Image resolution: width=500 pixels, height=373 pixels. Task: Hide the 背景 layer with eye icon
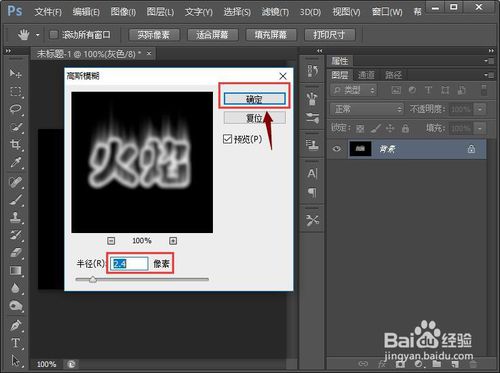[x=337, y=149]
